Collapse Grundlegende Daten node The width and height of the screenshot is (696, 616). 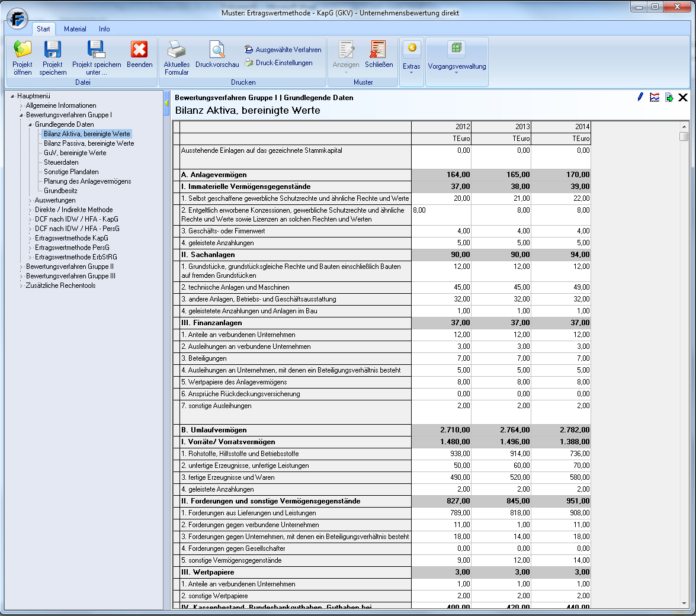coord(30,125)
